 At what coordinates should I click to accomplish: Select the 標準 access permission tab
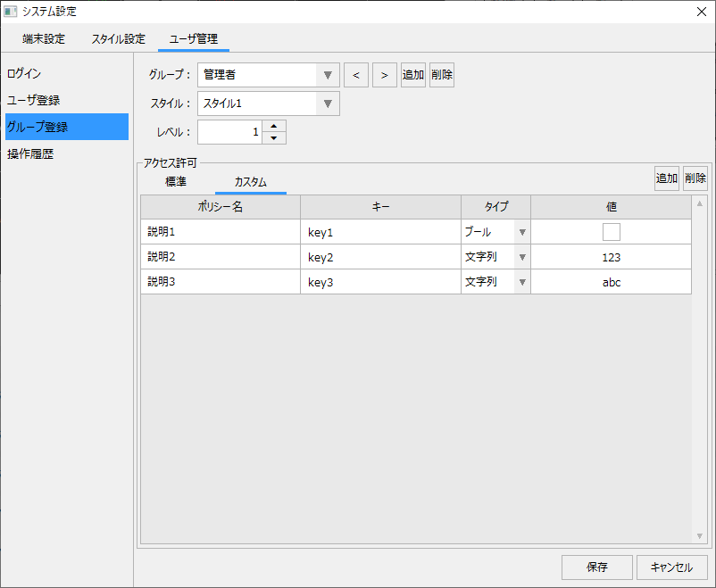[176, 182]
